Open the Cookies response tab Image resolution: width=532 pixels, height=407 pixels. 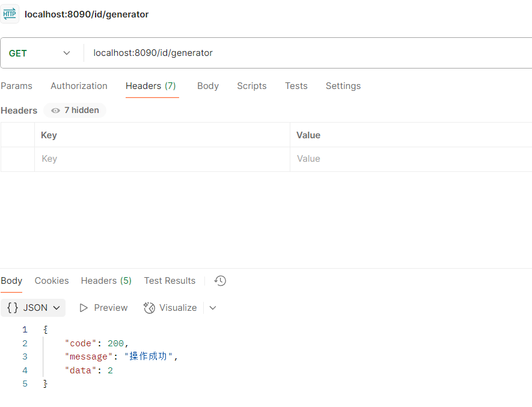pos(51,280)
